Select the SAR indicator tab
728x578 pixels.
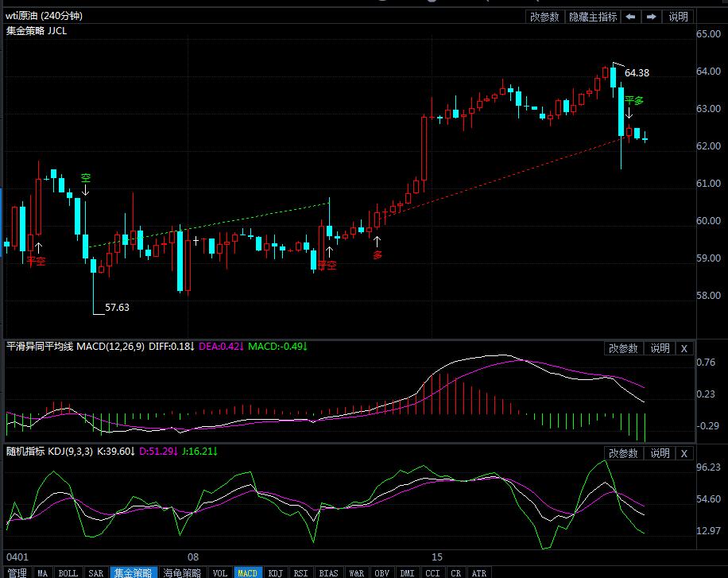click(x=95, y=572)
